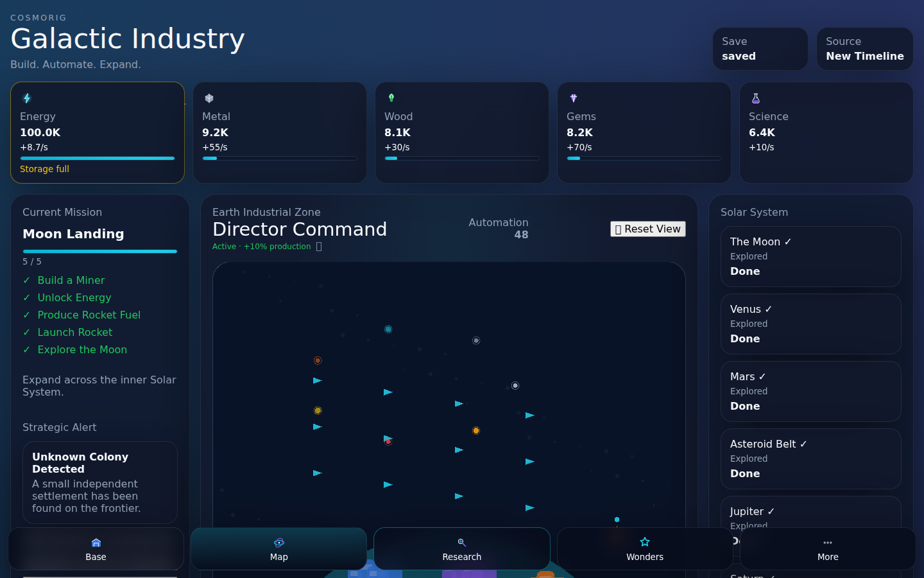This screenshot has height=578, width=924.
Task: Select The Moon in Solar System
Action: (811, 257)
